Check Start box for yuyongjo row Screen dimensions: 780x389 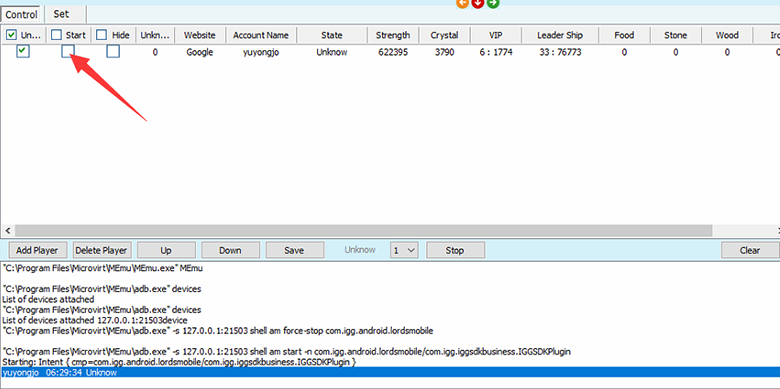pos(68,51)
